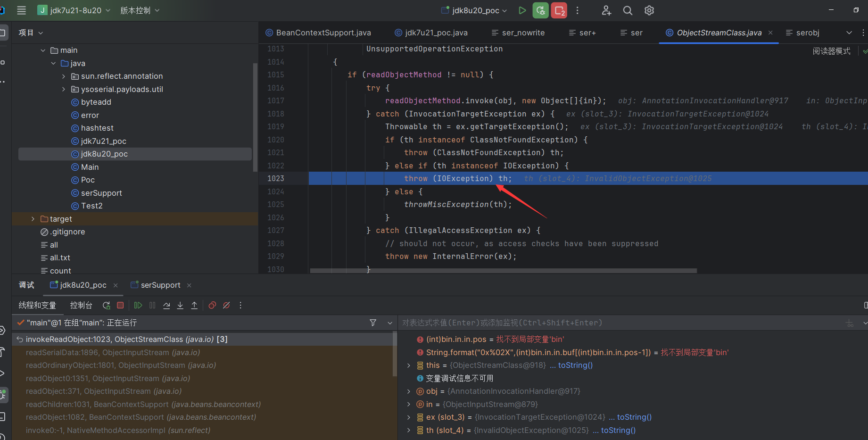
Task: Click toString() link for ex (slot_3)
Action: (x=634, y=417)
